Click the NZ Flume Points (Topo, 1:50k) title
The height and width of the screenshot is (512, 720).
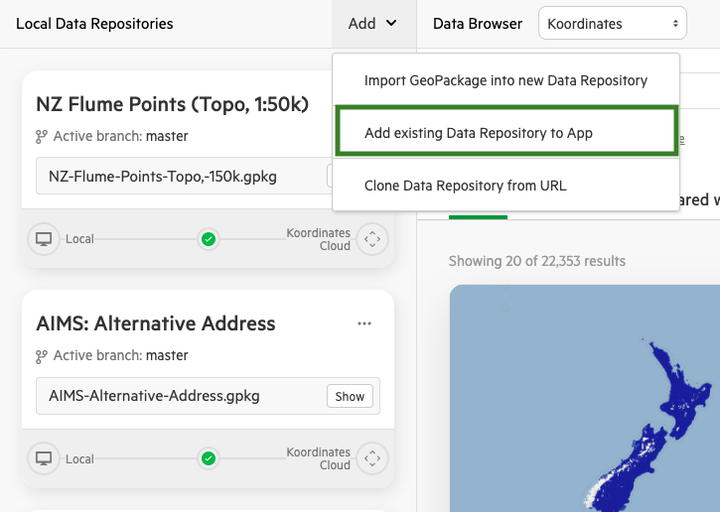pyautogui.click(x=172, y=104)
